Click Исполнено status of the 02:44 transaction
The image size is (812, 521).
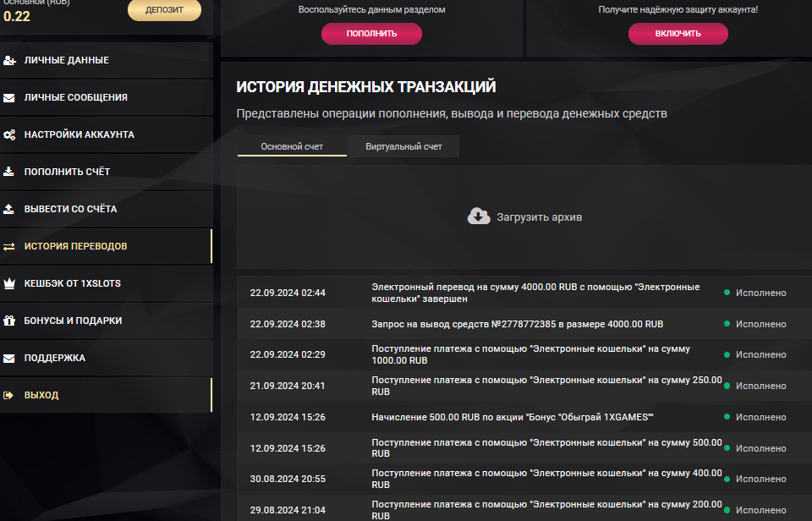click(x=760, y=293)
